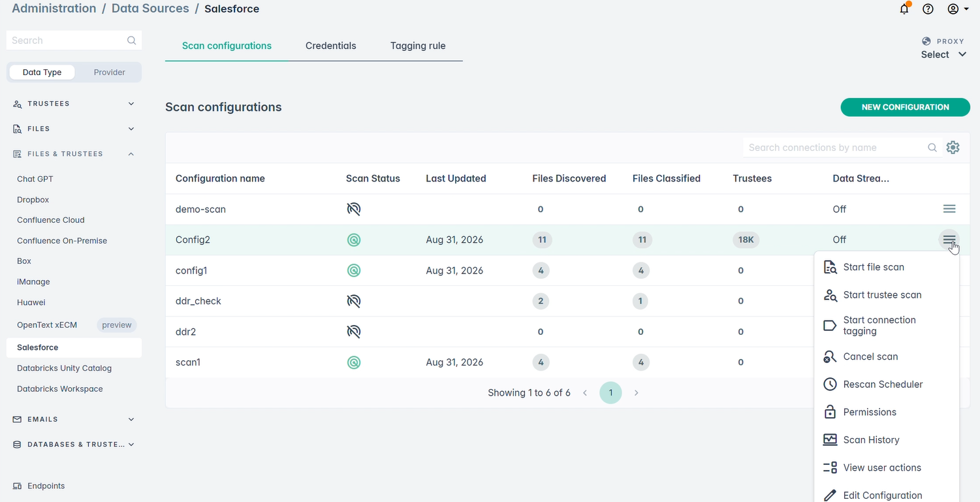The image size is (980, 502).
Task: Open the help question mark icon
Action: [928, 8]
